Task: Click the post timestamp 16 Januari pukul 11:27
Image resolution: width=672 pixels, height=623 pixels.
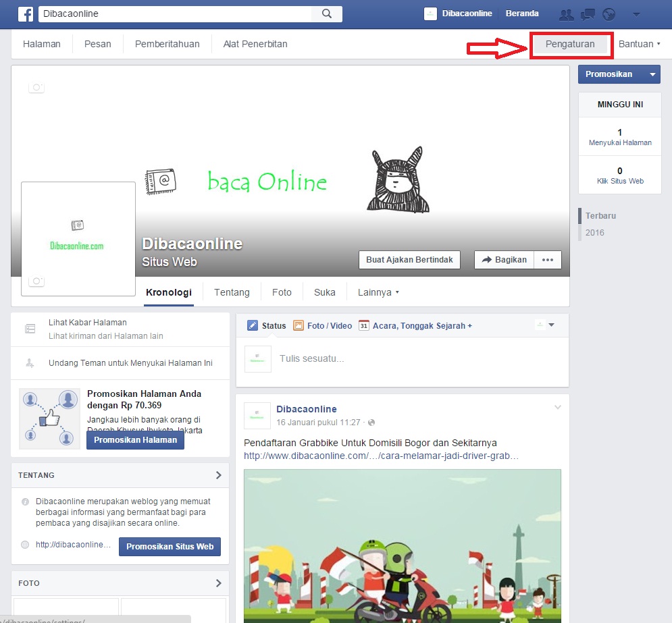Action: (318, 423)
